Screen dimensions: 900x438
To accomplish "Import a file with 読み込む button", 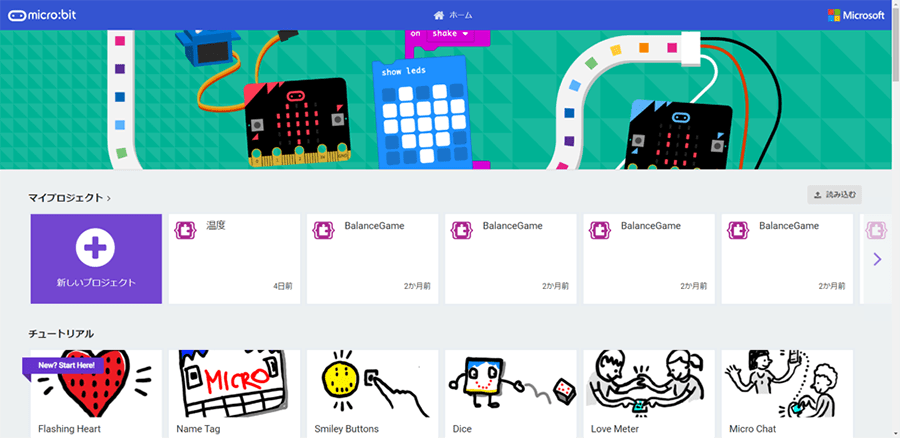I will 835,195.
